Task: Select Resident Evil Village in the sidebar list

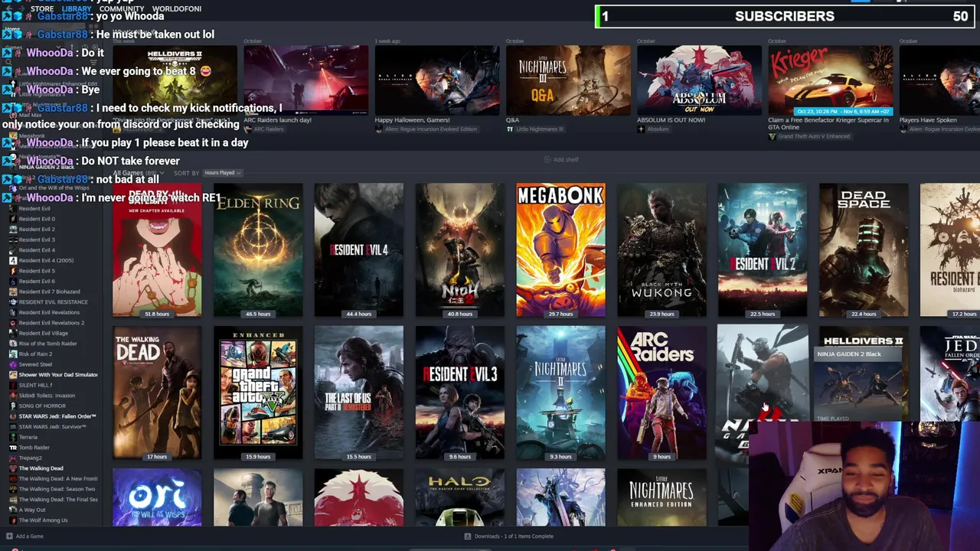Action: coord(44,333)
